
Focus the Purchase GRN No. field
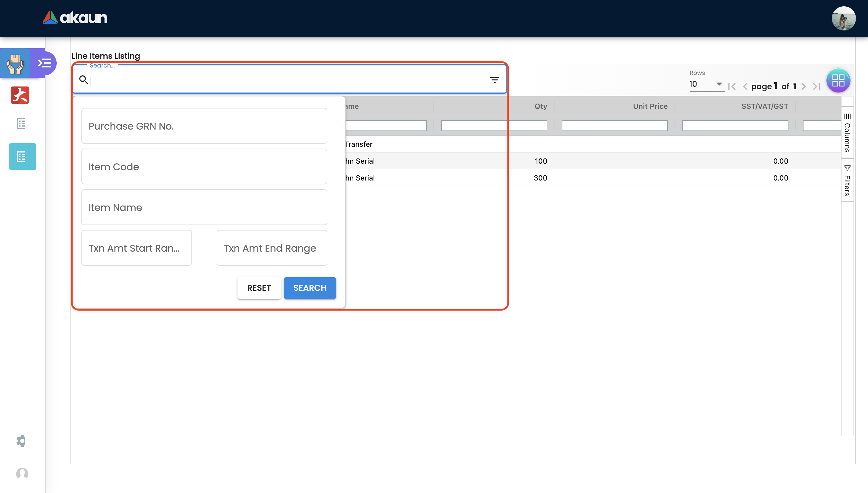[x=204, y=126]
